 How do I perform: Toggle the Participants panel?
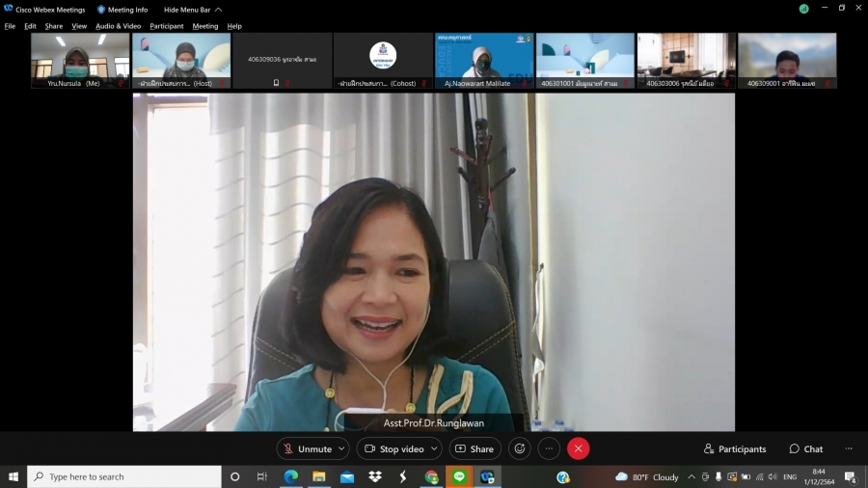tap(735, 448)
